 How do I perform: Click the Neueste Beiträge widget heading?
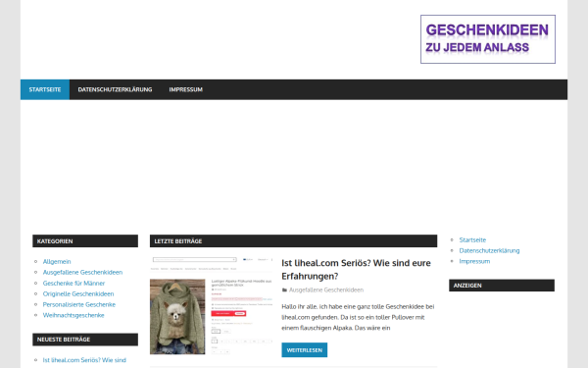85,340
